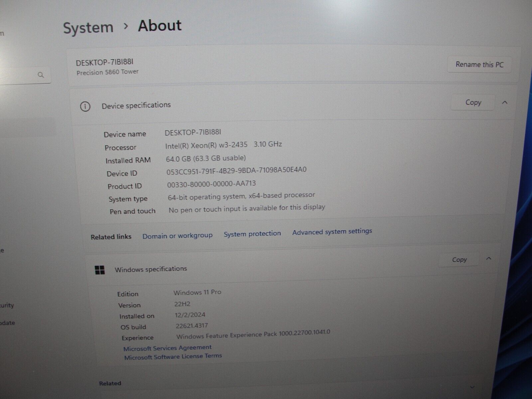This screenshot has height=399, width=532.
Task: Click the search magnifier icon in sidebar
Action: [x=41, y=75]
